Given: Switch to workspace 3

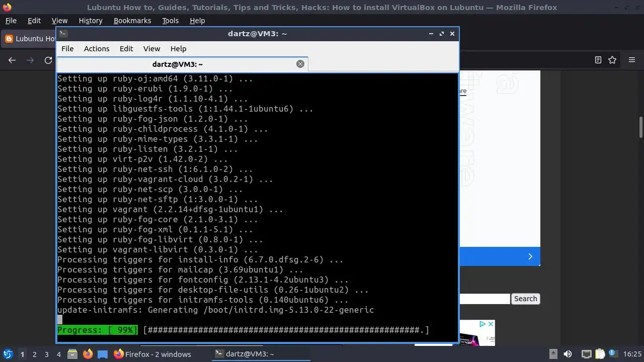Looking at the screenshot, I should click(46, 354).
